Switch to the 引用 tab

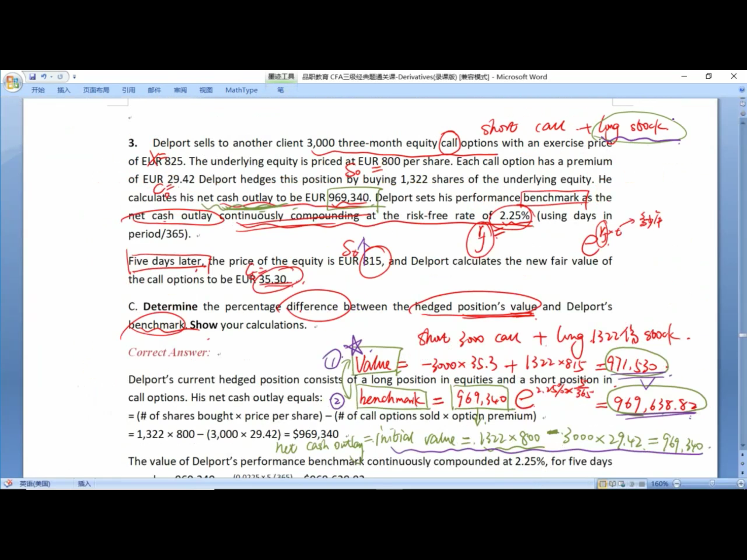tap(128, 90)
